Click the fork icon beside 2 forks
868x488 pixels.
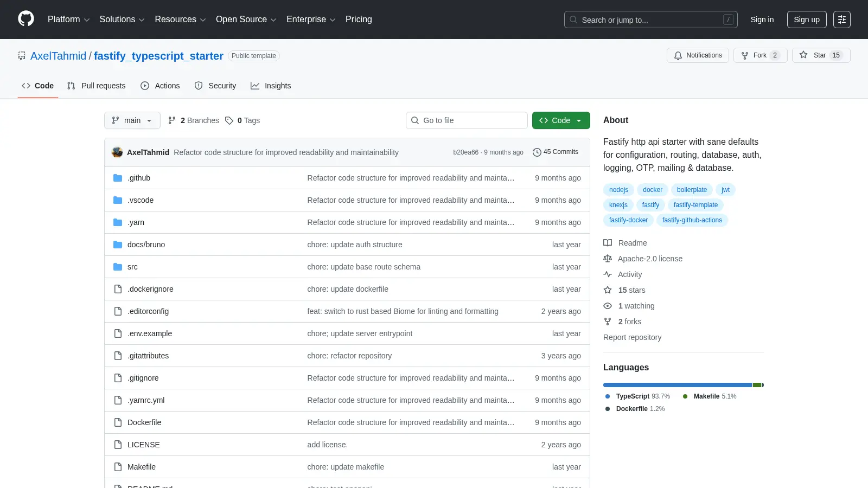tap(608, 322)
